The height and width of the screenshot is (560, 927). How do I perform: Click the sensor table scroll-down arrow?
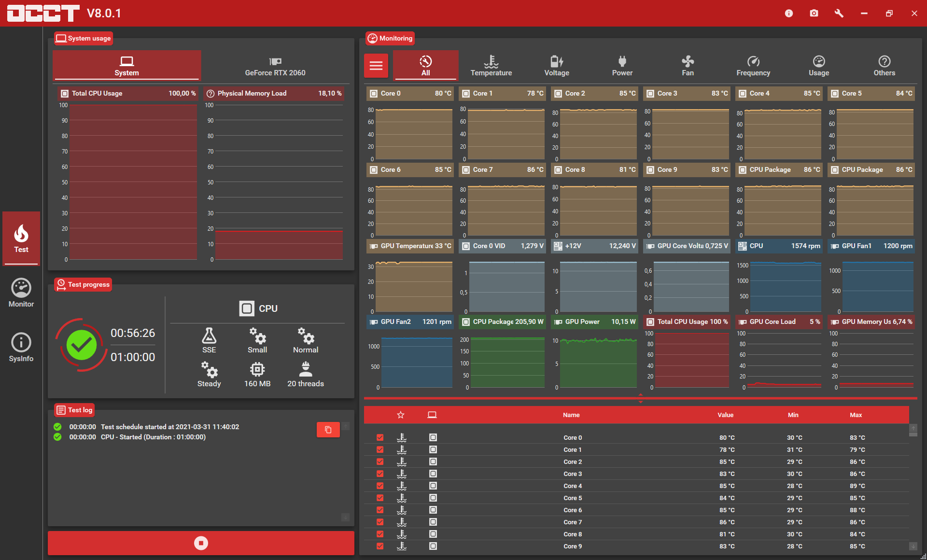(x=913, y=546)
